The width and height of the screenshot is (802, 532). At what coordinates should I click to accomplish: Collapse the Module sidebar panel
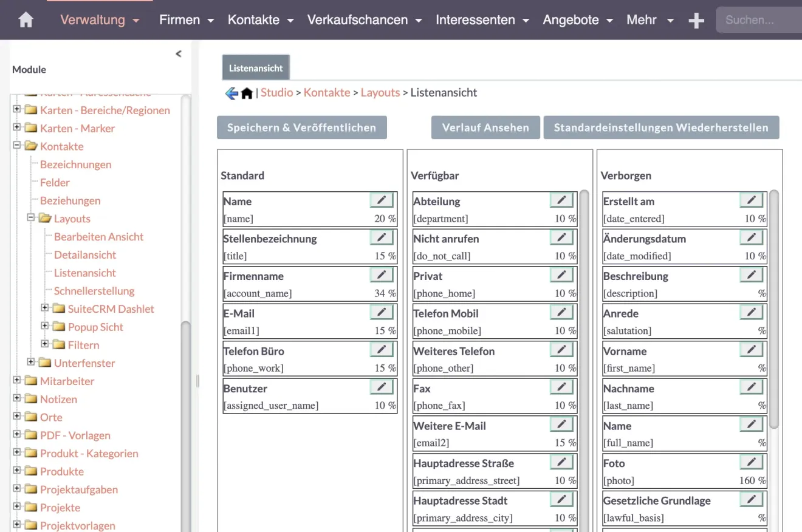tap(178, 54)
